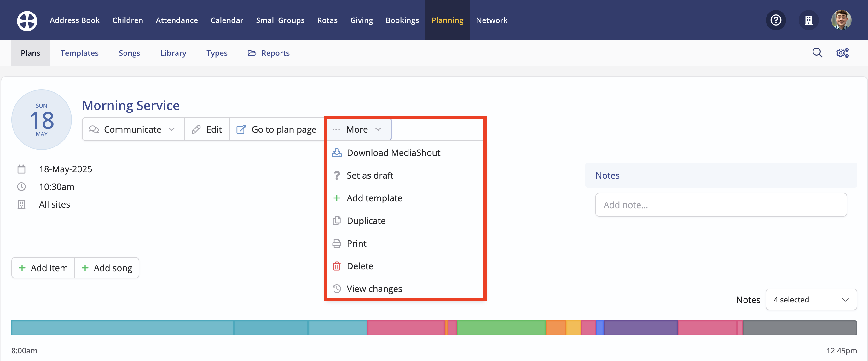Click the ChurchSuite logo icon
Image resolution: width=868 pixels, height=361 pixels.
pos(27,20)
